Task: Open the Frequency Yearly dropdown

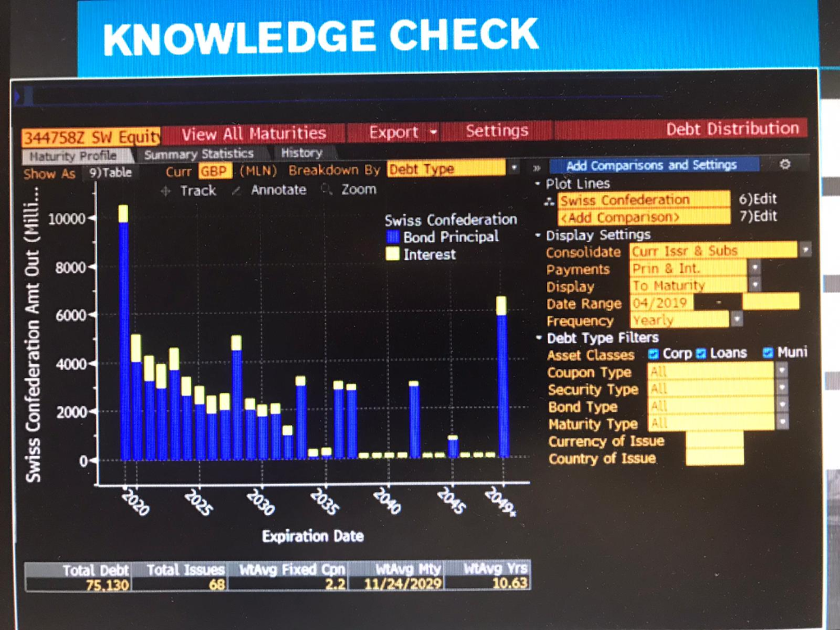Action: 737,319
